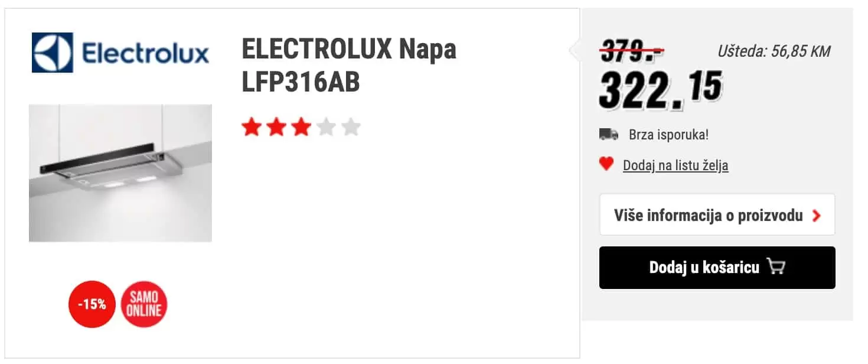Click the third red rating star
Screen dimensions: 868x364
[x=300, y=126]
